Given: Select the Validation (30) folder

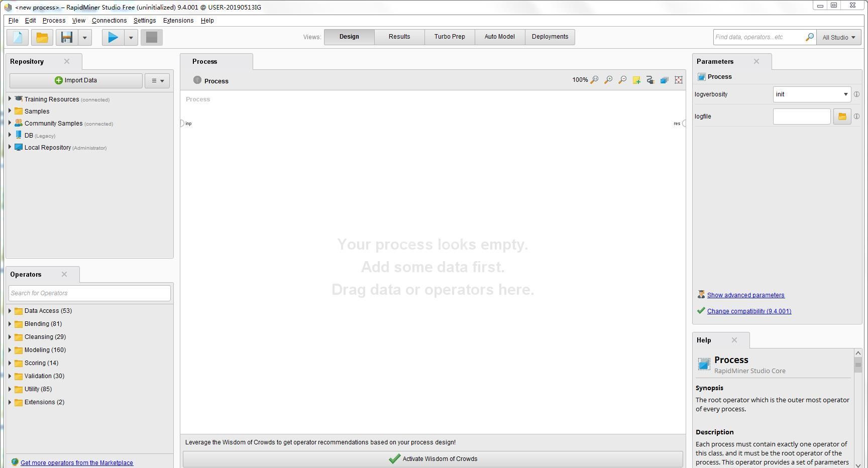Looking at the screenshot, I should click(44, 376).
